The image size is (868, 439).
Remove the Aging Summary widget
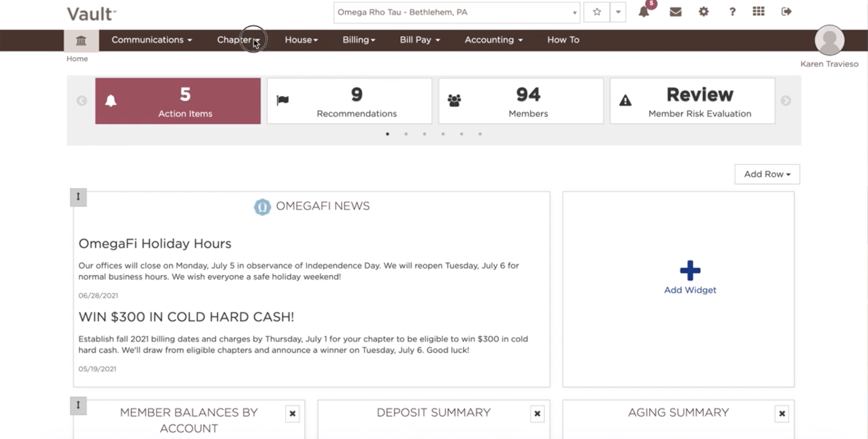pyautogui.click(x=782, y=414)
